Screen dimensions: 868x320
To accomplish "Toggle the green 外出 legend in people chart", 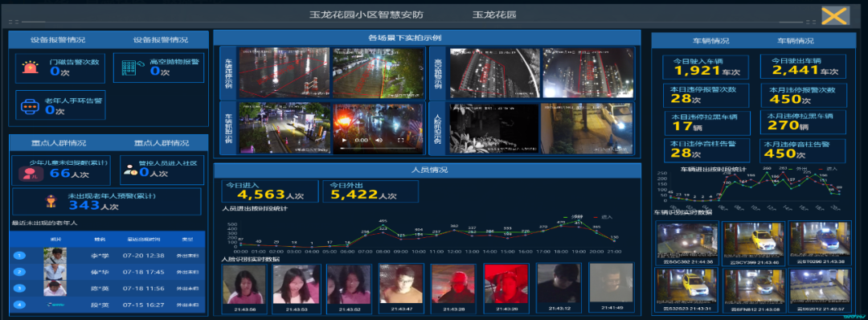I will coord(571,217).
